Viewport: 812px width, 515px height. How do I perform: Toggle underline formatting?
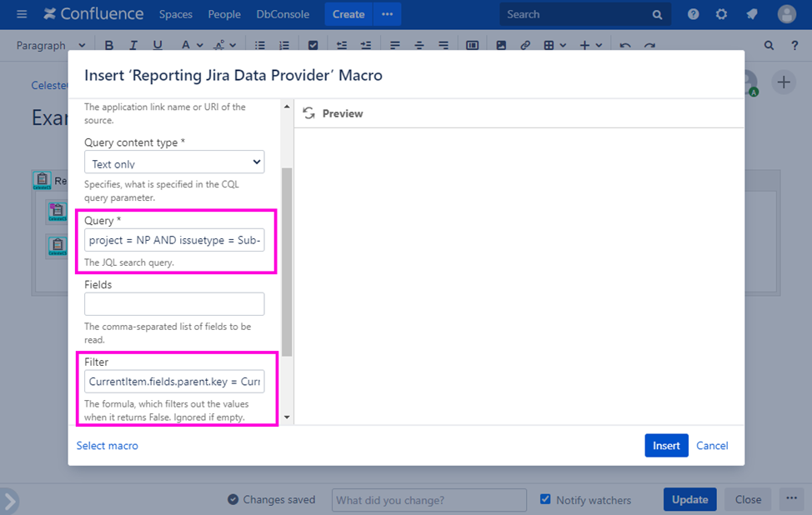[158, 46]
